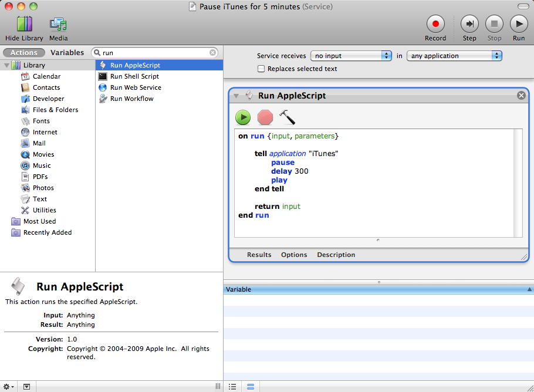Click the red stop-script button

coord(265,117)
